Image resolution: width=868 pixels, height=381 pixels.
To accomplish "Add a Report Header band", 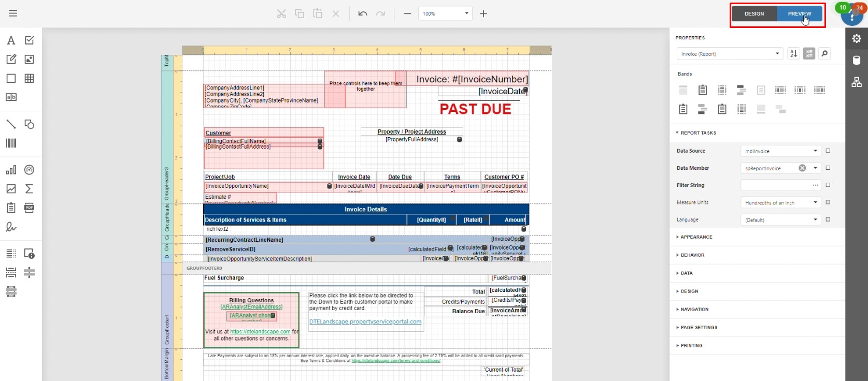I will [703, 90].
